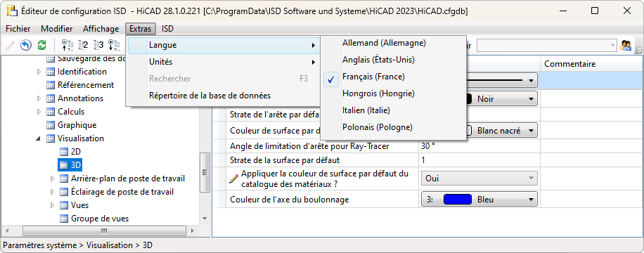Open the Unités submenu entry
The height and width of the screenshot is (253, 644).
[x=224, y=63]
